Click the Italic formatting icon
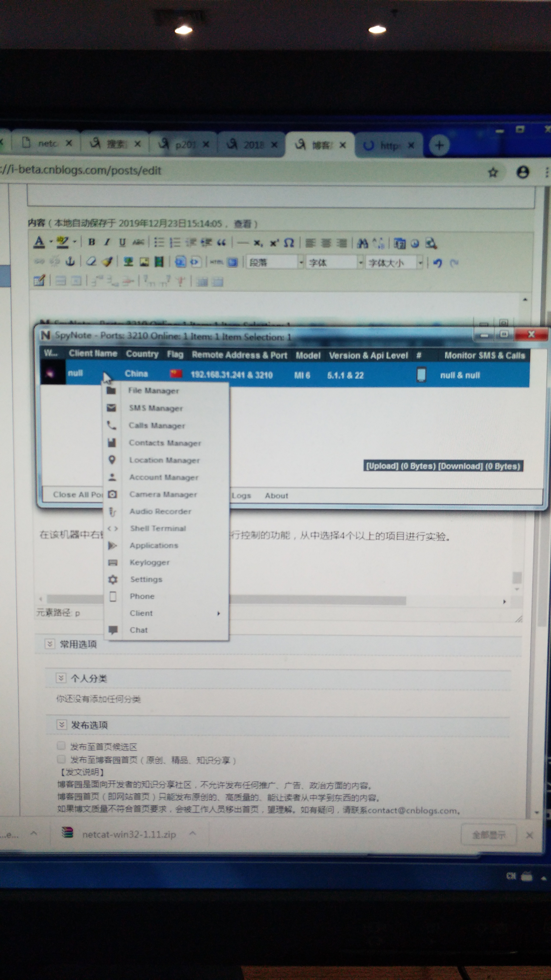The height and width of the screenshot is (980, 551). point(107,242)
